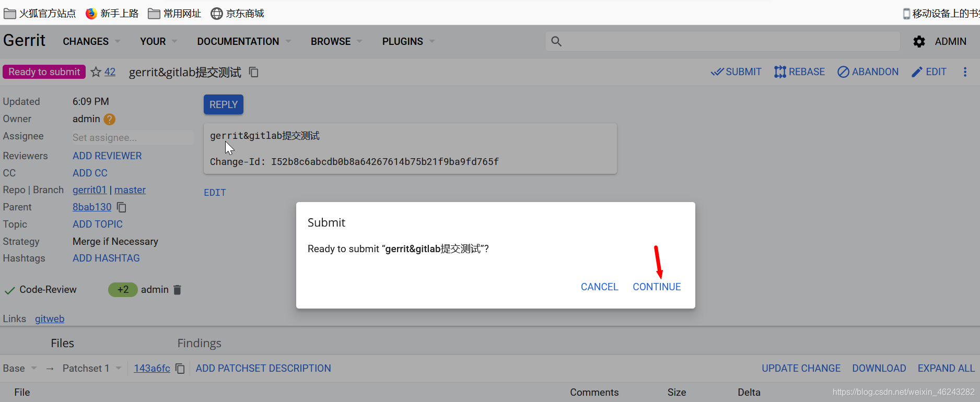Viewport: 980px width, 402px height.
Task: Click the EDIT pencil action in header
Action: (x=929, y=72)
